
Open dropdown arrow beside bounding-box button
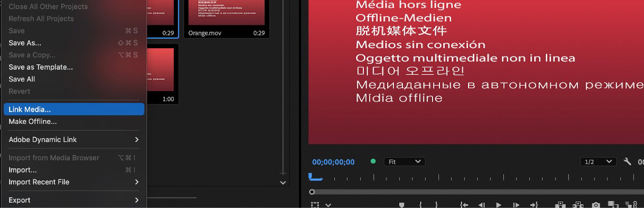tap(328, 205)
